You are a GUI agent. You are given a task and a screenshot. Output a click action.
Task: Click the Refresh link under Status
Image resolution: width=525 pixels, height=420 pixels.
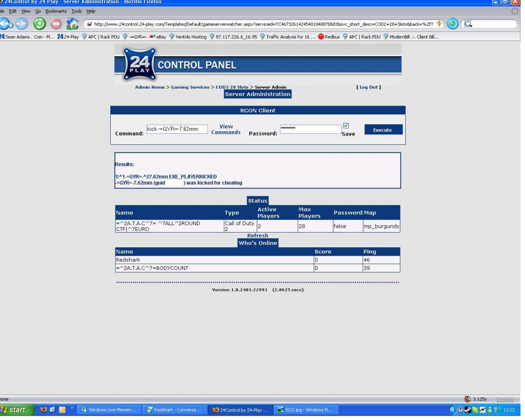tap(257, 236)
